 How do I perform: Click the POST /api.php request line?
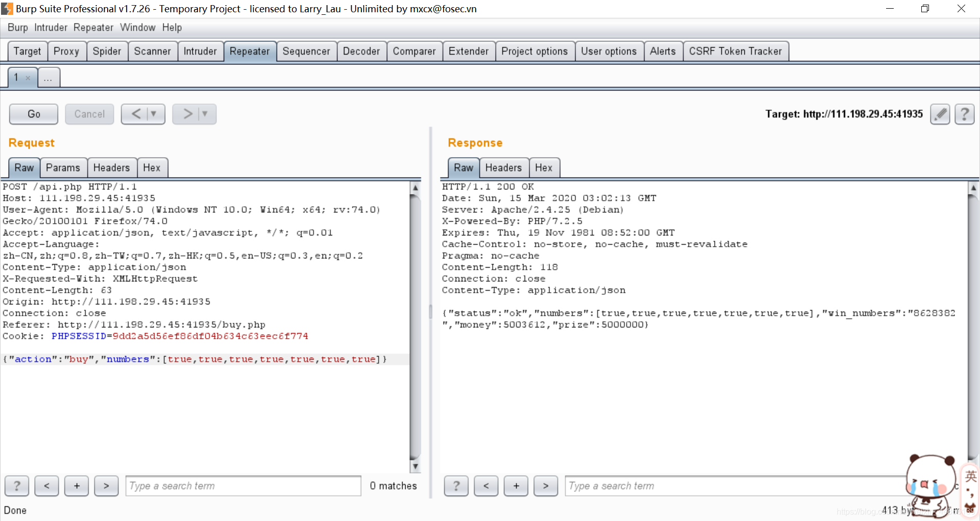click(70, 186)
